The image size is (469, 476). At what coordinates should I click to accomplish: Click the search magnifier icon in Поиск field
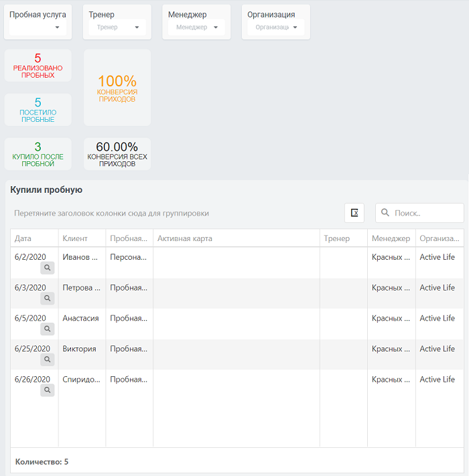[385, 212]
